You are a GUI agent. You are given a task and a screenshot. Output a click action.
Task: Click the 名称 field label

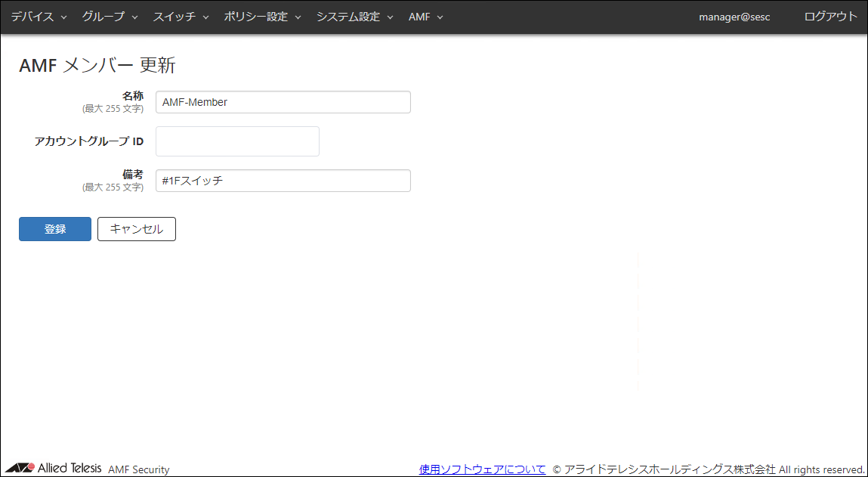(132, 96)
